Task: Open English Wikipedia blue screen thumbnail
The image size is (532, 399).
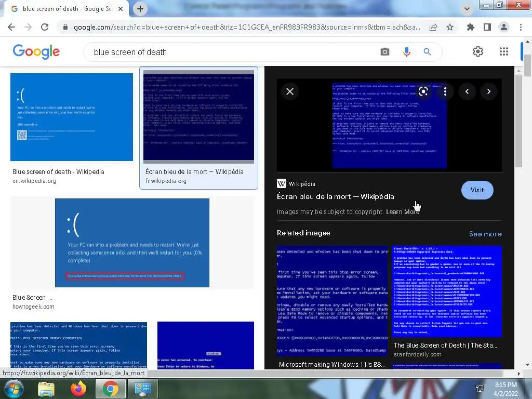Action: (x=72, y=117)
